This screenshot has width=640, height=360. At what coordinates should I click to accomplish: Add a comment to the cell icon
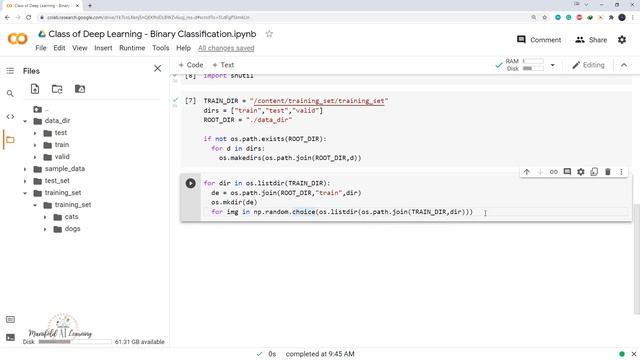[567, 172]
